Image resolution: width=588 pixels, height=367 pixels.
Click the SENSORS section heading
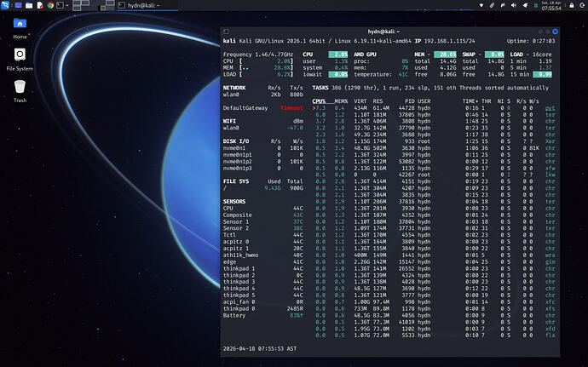click(x=234, y=202)
